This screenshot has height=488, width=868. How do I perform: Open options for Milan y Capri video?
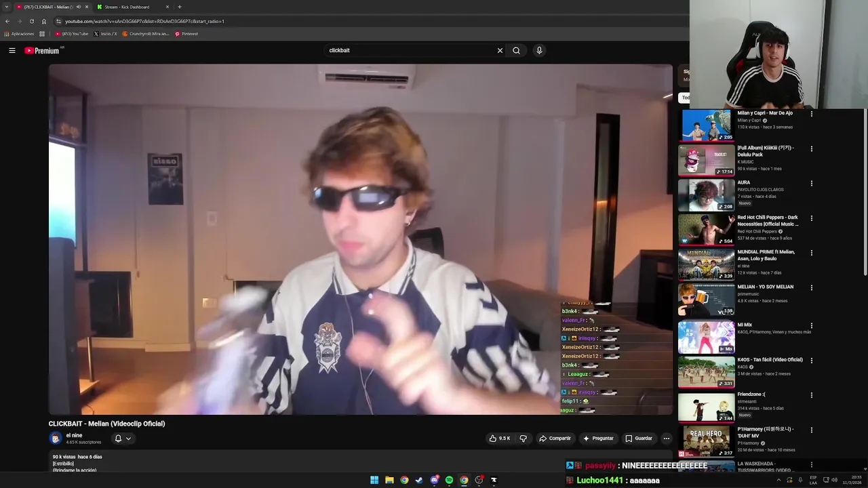811,114
